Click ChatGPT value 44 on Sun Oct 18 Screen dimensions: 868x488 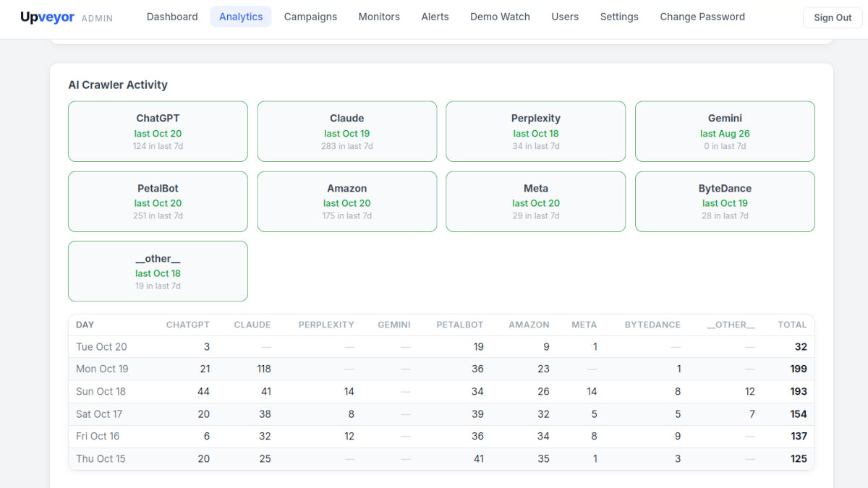[x=203, y=391]
